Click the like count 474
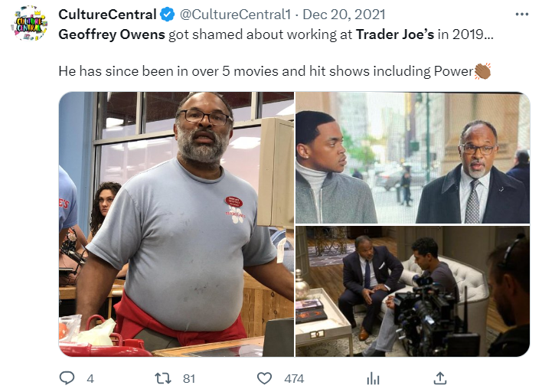 (294, 379)
